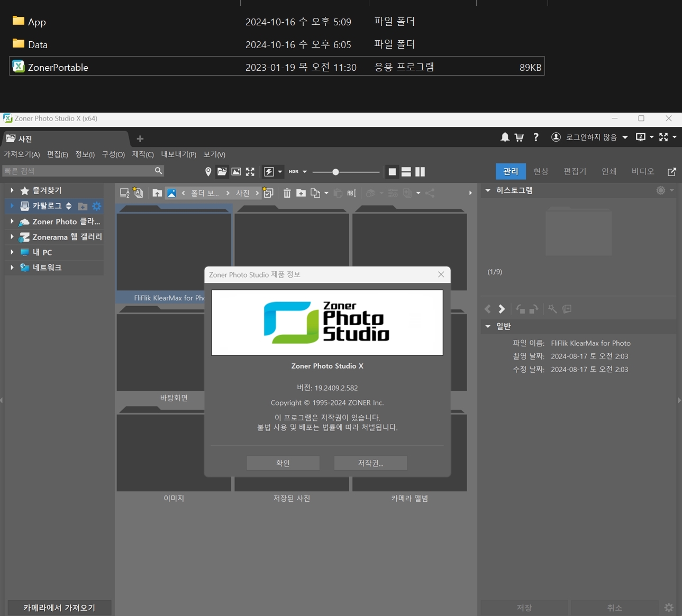Screen dimensions: 682x616
Task: Switch to the 편집기 module tab
Action: point(575,171)
